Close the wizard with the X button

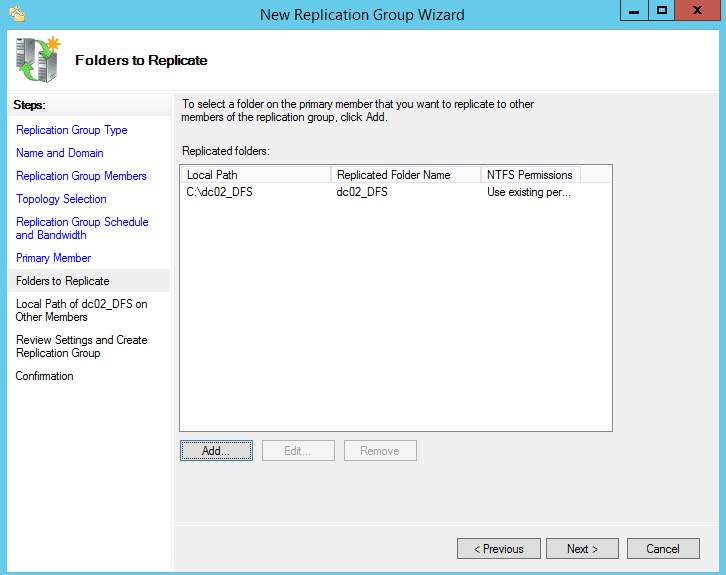point(697,10)
